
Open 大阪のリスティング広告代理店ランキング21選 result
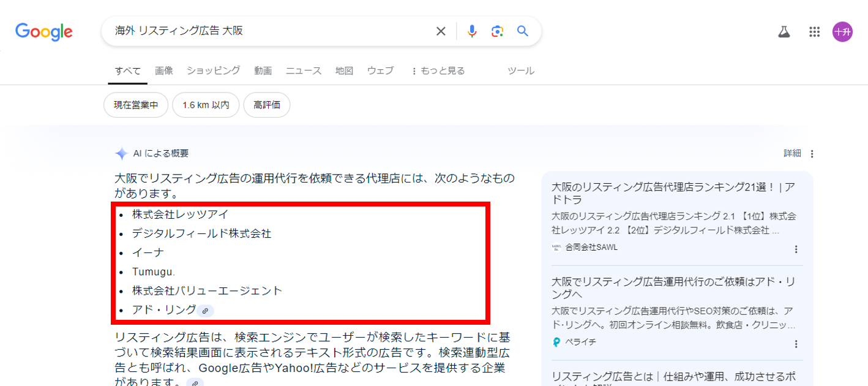[x=673, y=193]
